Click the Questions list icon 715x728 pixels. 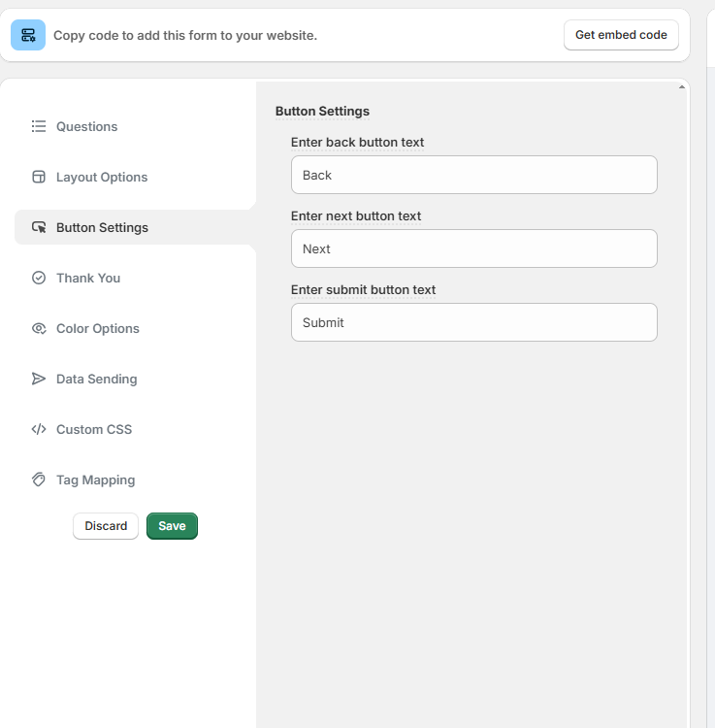point(39,126)
